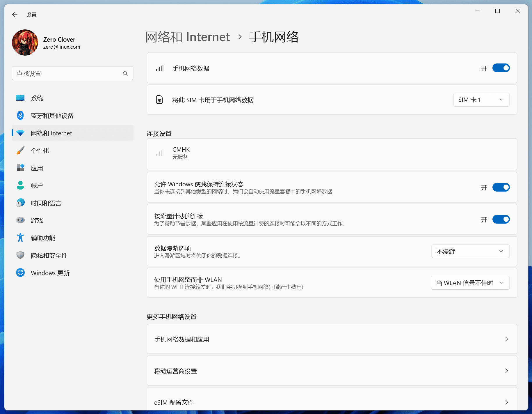Image resolution: width=532 pixels, height=414 pixels.
Task: Open 辅助功能 settings category
Action: coord(72,238)
